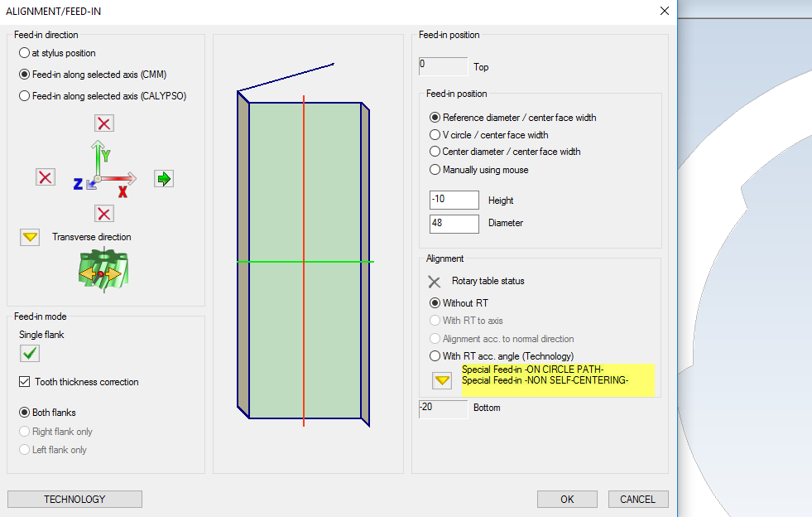
Task: Click the 'Single flank' label
Action: point(41,335)
